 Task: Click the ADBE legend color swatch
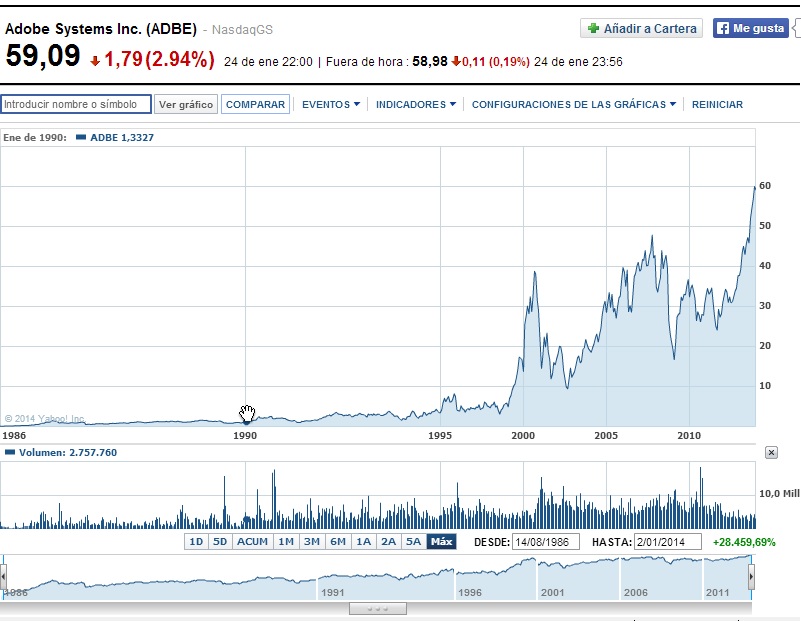(x=81, y=137)
